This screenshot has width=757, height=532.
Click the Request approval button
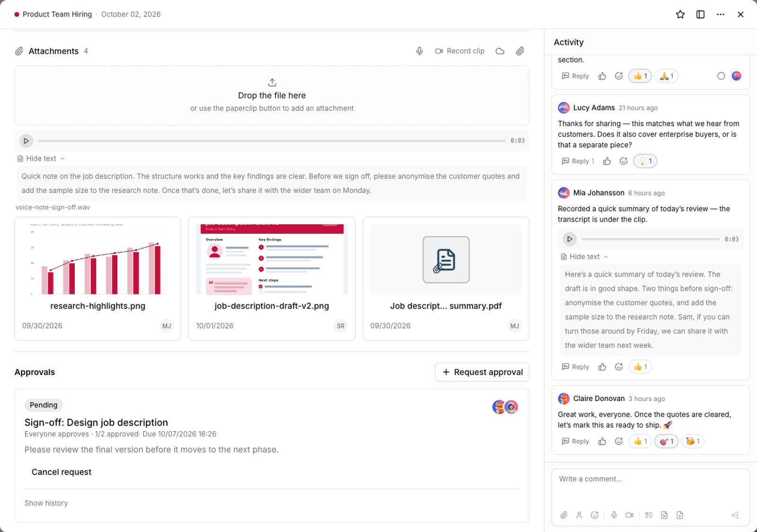pos(482,372)
